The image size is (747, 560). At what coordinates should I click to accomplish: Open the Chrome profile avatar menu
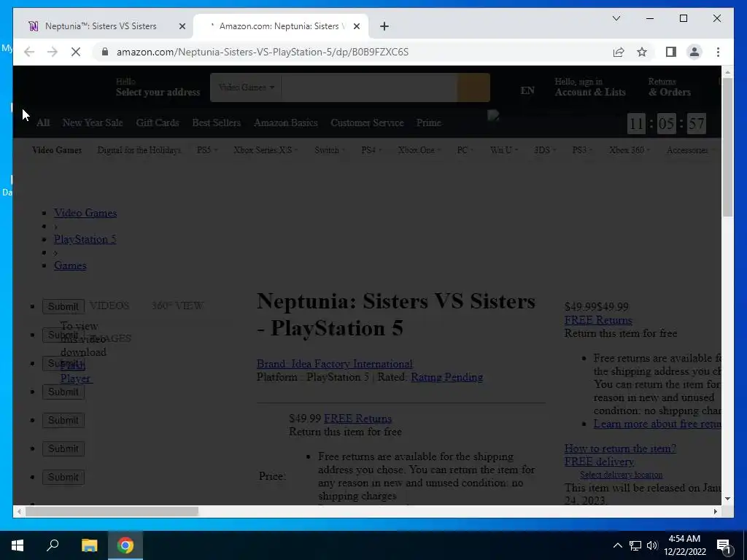(694, 52)
